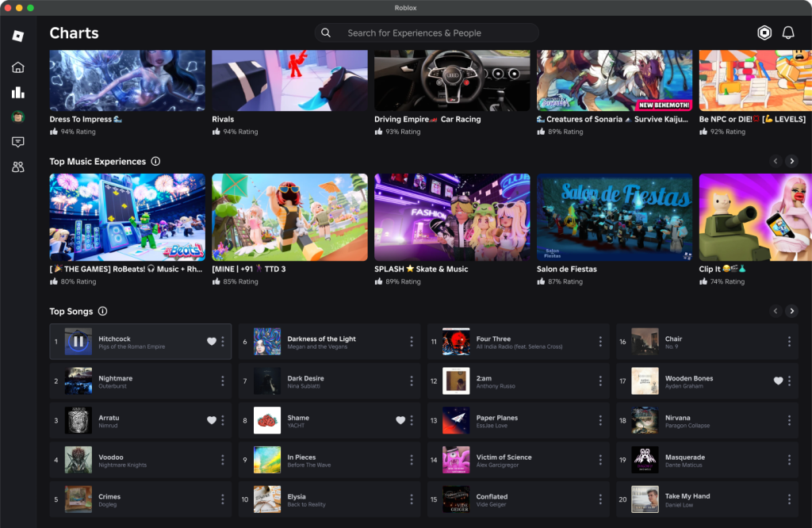The width and height of the screenshot is (812, 528).
Task: Open more options for In Pieces
Action: point(412,460)
